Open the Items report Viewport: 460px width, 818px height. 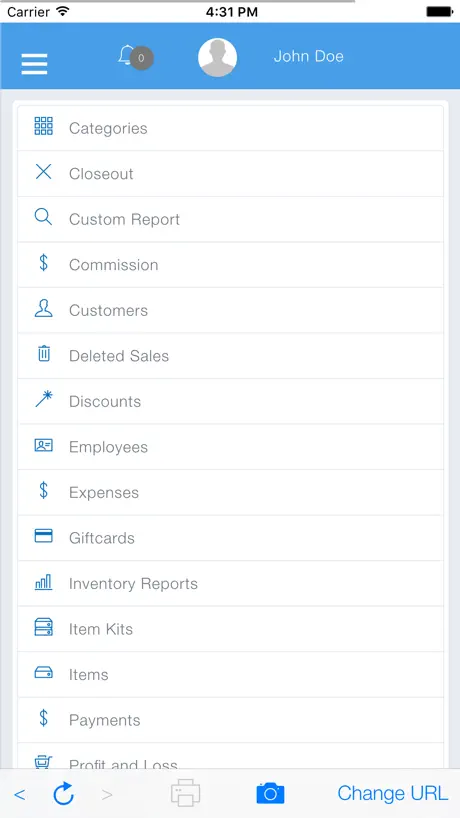click(x=231, y=675)
